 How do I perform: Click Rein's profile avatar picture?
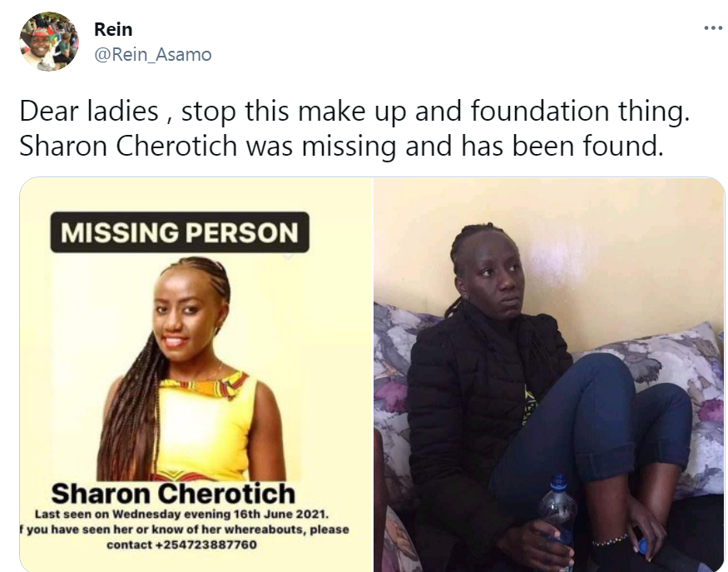coord(49,42)
